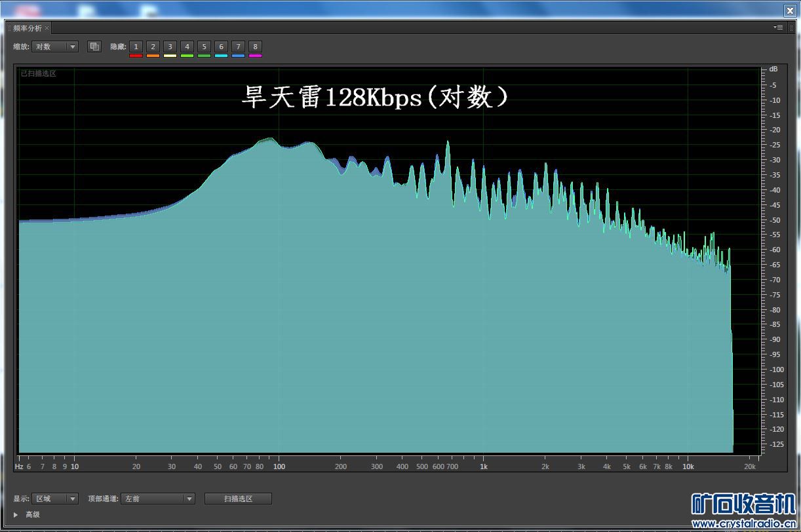Viewport: 801px width, 532px height.
Task: Click the cyan swatch under hold 6
Action: coord(221,56)
